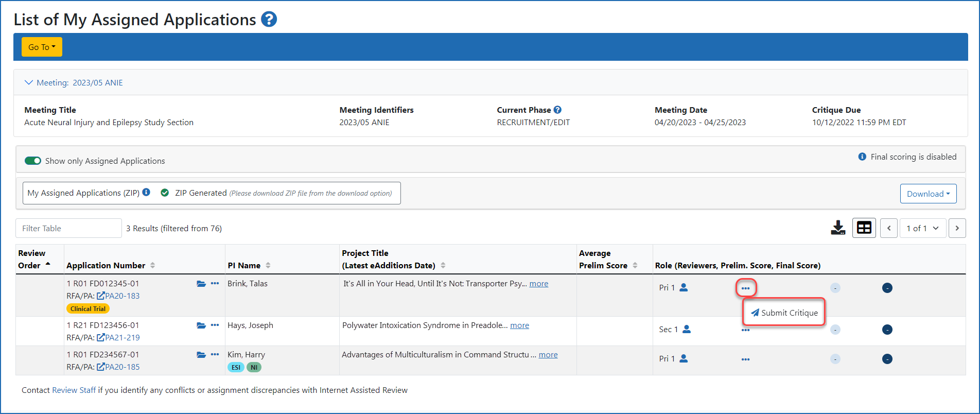Open the Download dropdown button

click(x=928, y=194)
